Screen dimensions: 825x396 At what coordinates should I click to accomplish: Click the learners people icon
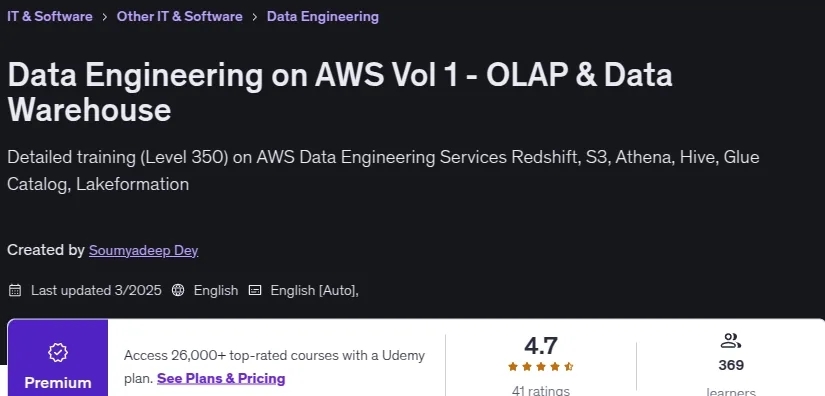(731, 341)
